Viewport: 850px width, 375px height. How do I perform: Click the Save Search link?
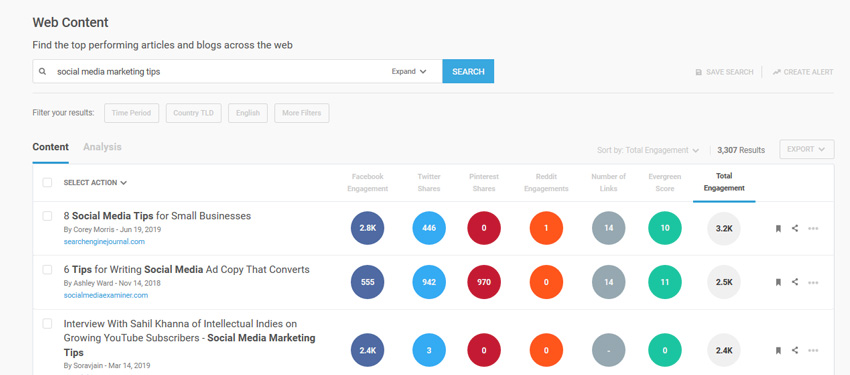tap(724, 72)
